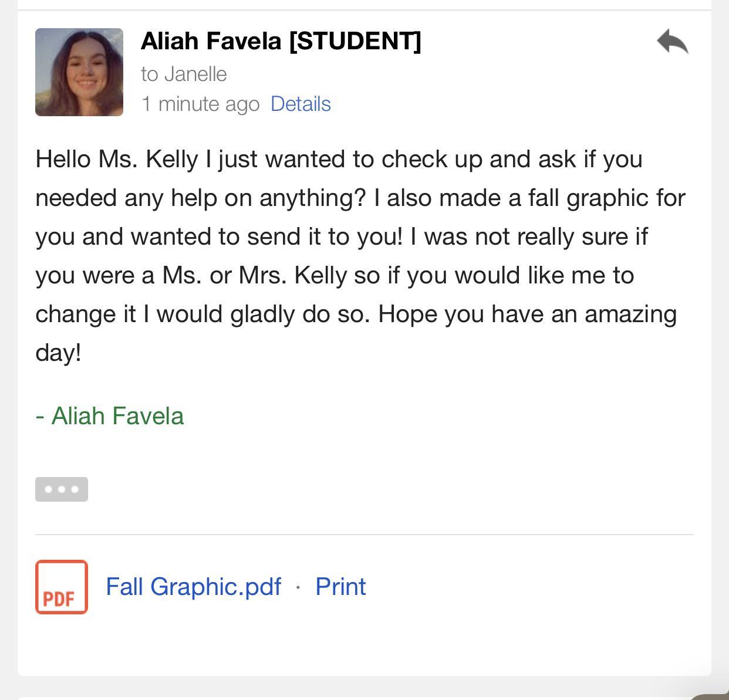Click the Print link
729x700 pixels.
[340, 587]
